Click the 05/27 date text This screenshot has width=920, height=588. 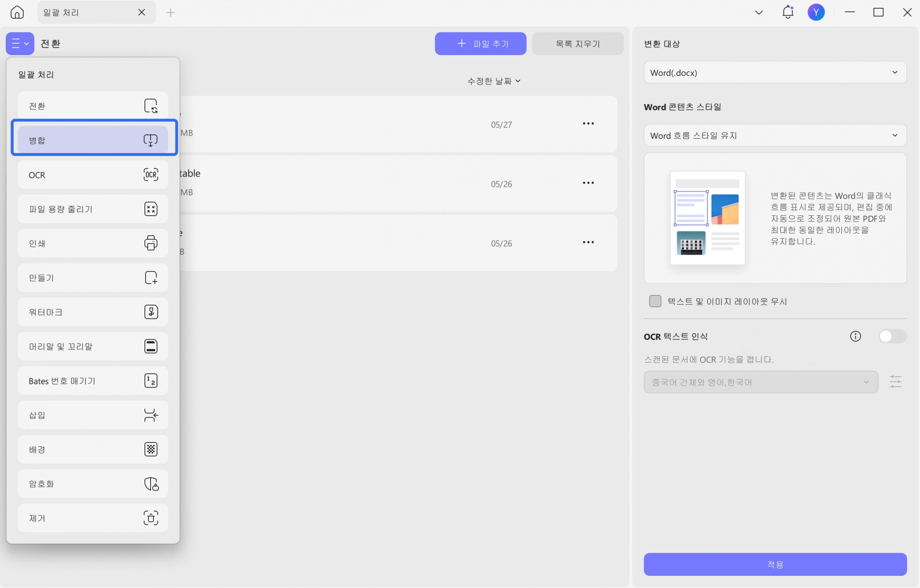(501, 125)
